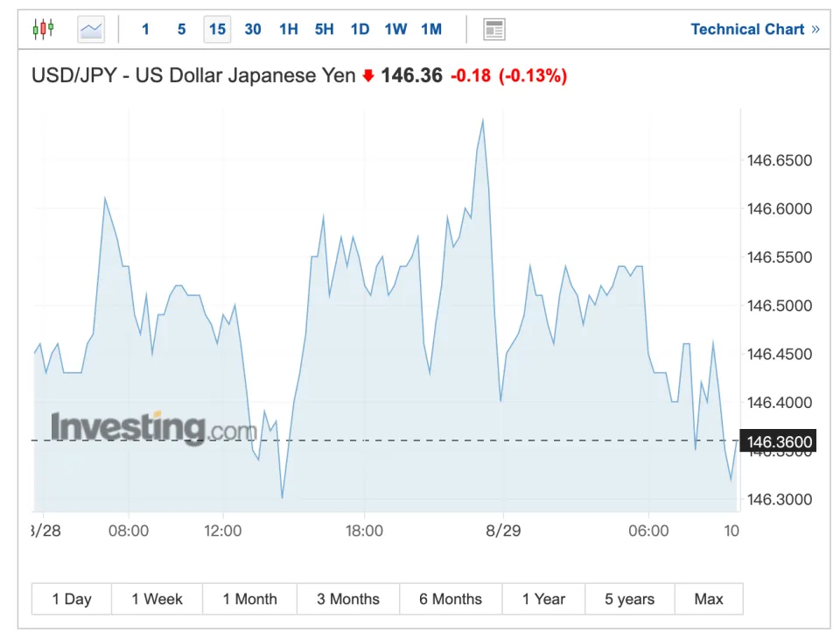Select the 5 minute interval
The height and width of the screenshot is (640, 840).
(181, 29)
